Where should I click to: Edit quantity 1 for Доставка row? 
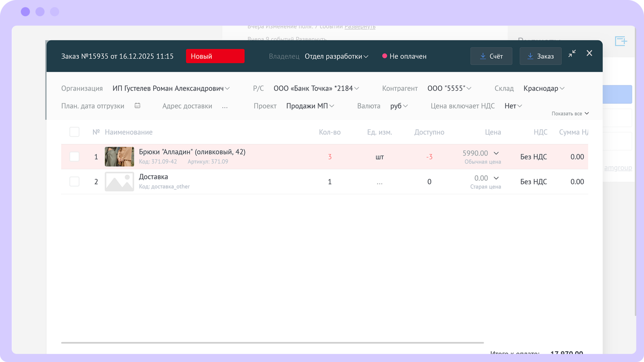330,182
